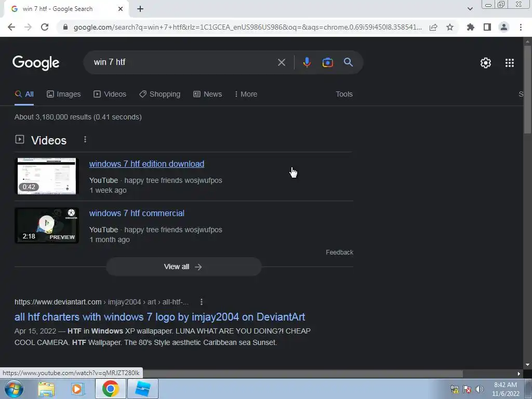Click the vertical page scrollbar
Viewport: 532px width, 399px height.
[x=527, y=88]
